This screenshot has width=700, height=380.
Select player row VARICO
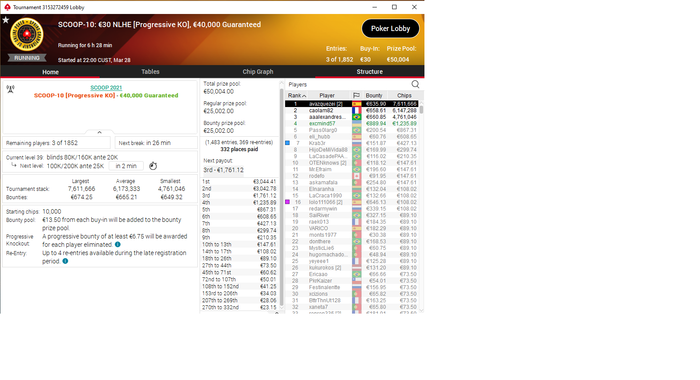pos(351,228)
